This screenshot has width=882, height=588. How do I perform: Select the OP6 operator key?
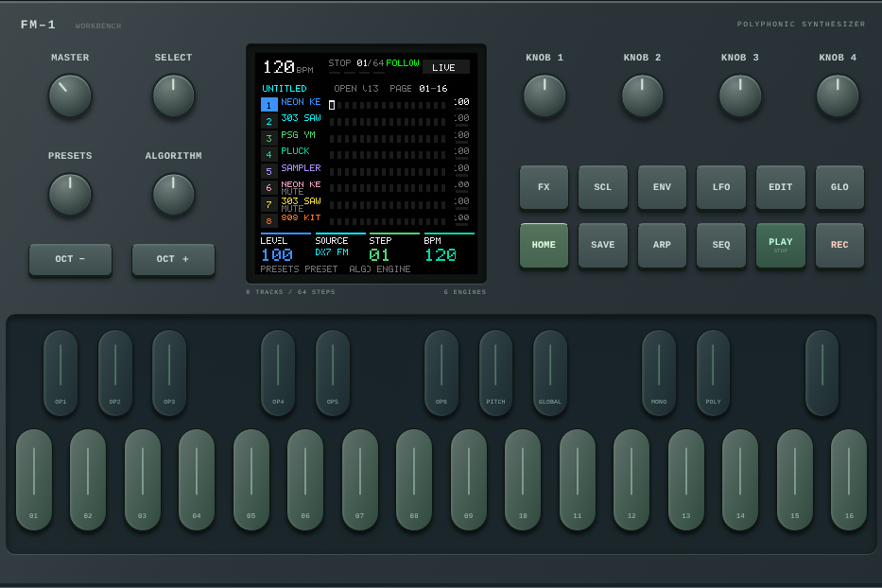pos(441,372)
